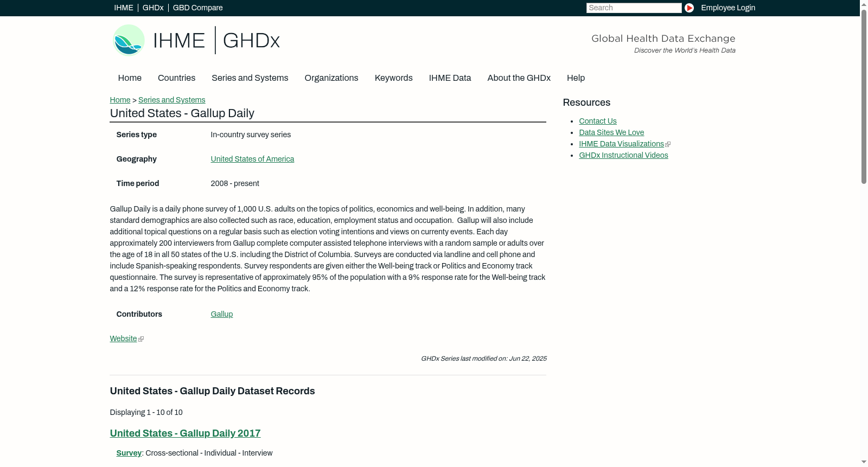Open the Countries menu

177,78
